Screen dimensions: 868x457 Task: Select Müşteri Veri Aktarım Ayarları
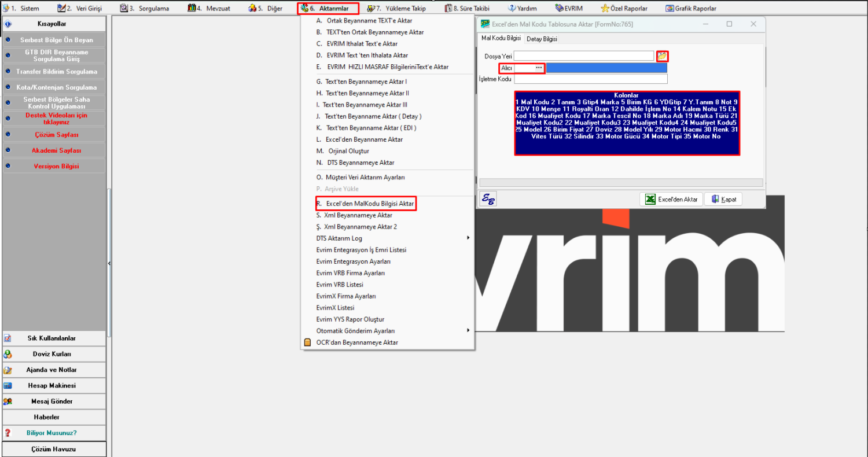coord(388,177)
